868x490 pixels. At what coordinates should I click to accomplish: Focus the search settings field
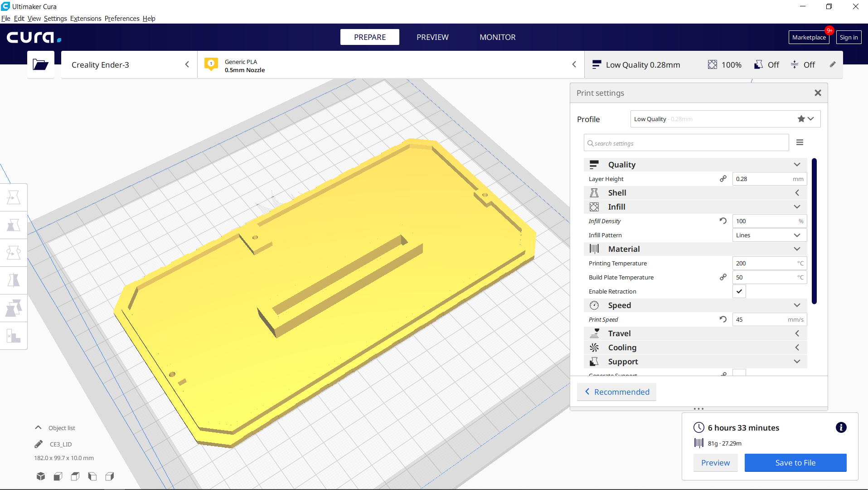[686, 143]
